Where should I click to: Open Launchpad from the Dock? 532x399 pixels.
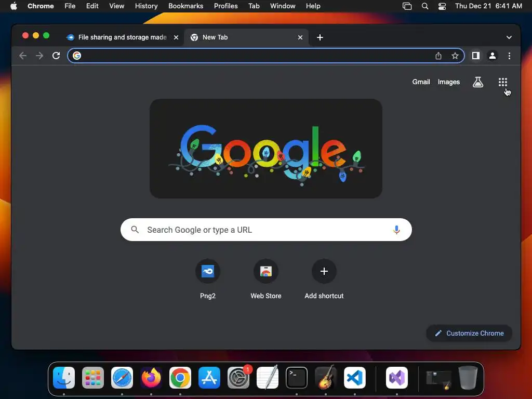point(93,378)
